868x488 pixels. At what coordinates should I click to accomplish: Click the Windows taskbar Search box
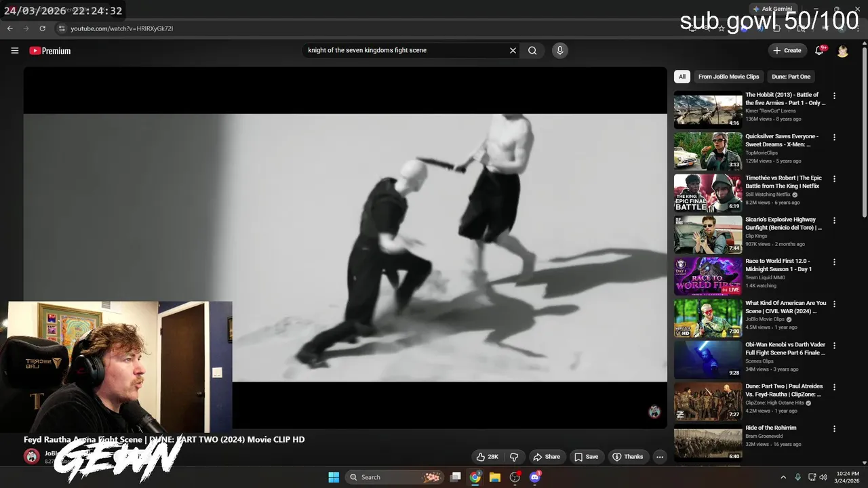pyautogui.click(x=395, y=477)
